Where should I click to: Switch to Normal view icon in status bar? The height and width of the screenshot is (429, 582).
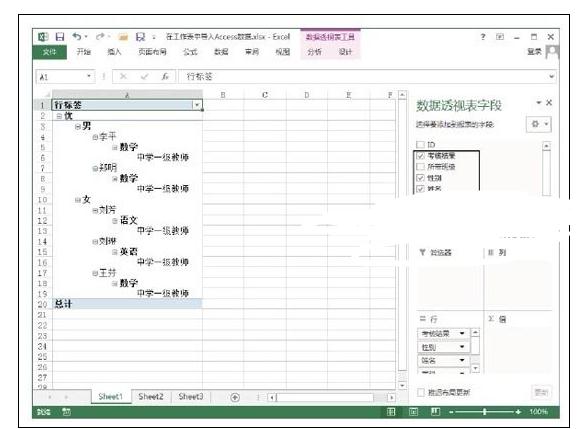coord(391,412)
